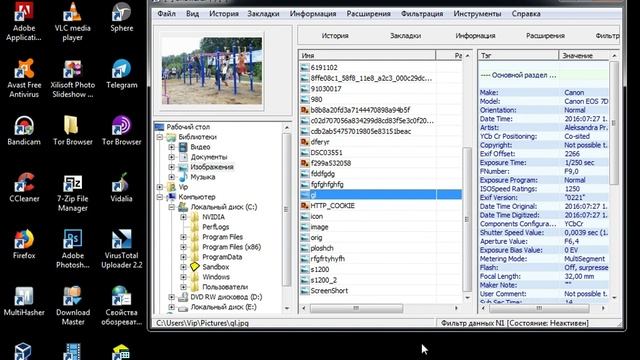The width and height of the screenshot is (640, 360).
Task: Click the metadata panel horizontal scrollbar
Action: (543, 308)
